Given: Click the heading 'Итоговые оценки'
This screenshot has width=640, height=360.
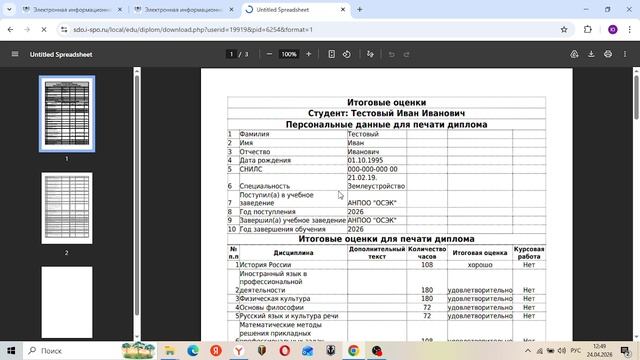Looking at the screenshot, I should click(387, 102).
